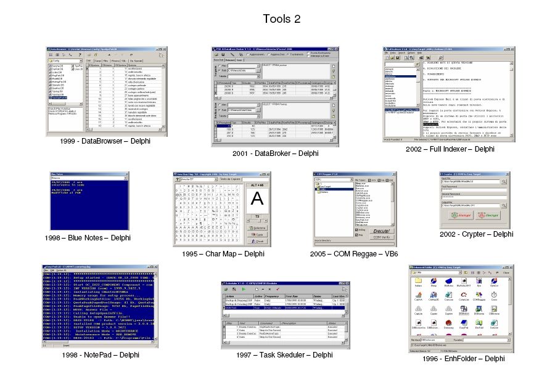Viewport: 555px width, 392px height.
Task: Switch to the second tab in DataBroker
Action: click(x=230, y=60)
